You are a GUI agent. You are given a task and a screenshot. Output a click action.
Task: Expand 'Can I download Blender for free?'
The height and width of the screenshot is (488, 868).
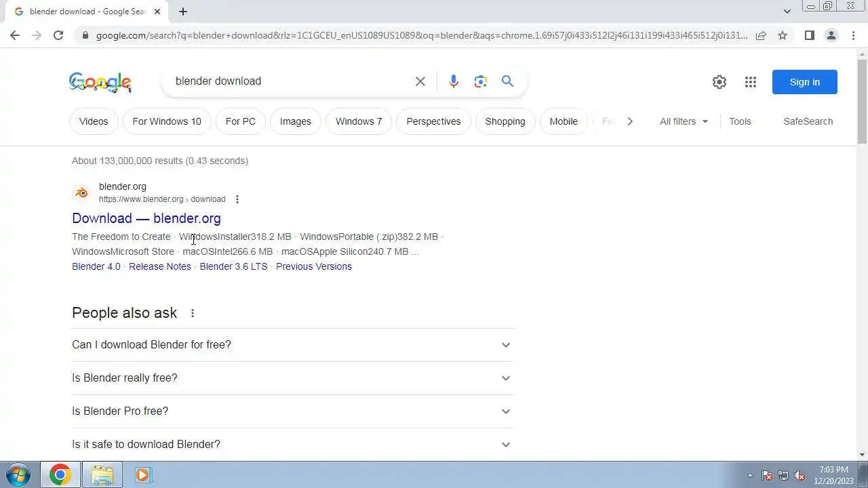pos(293,345)
